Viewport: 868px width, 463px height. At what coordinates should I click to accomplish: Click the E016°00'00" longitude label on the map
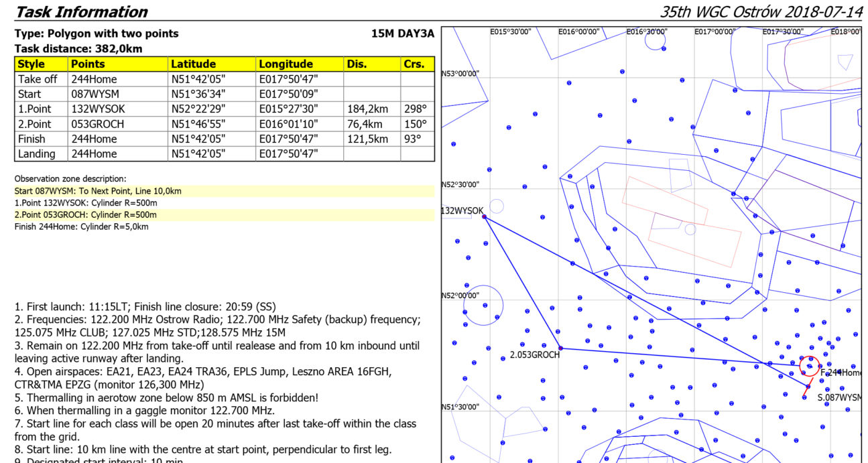(x=579, y=31)
